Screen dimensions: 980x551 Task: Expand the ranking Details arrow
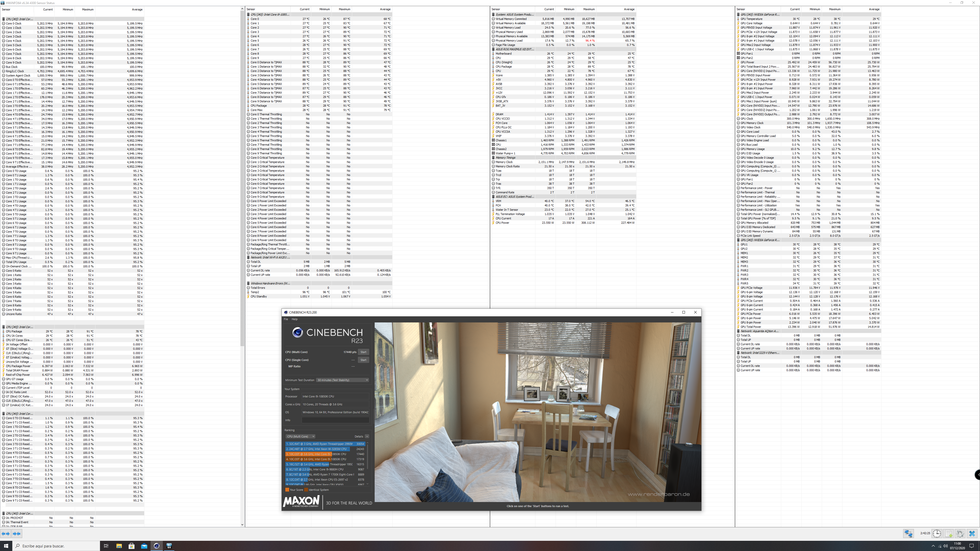367,436
